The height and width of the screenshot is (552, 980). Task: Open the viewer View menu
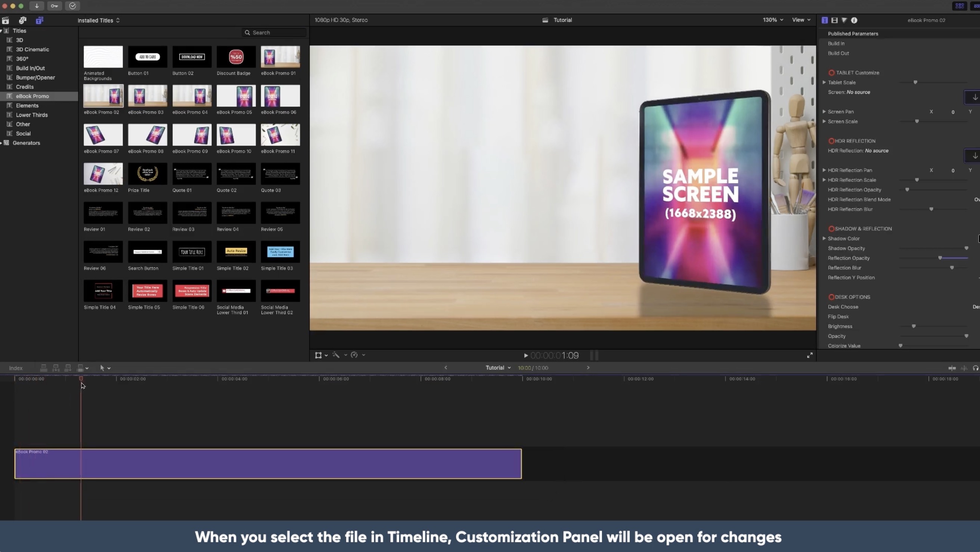[x=801, y=20]
